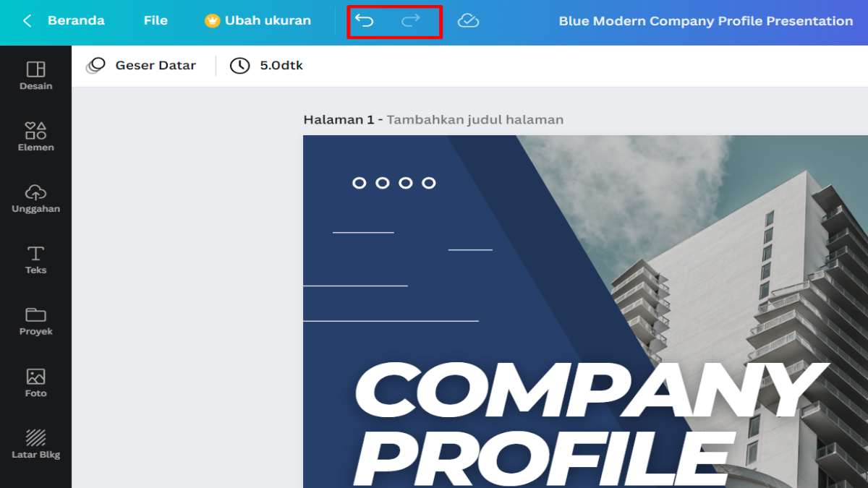The width and height of the screenshot is (868, 488).
Task: Click the Ubah ukuran crown button
Action: coord(258,21)
